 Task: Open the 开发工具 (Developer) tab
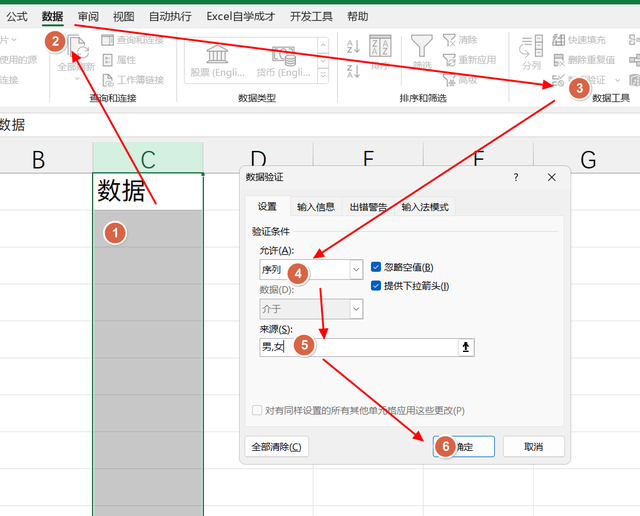pos(311,17)
